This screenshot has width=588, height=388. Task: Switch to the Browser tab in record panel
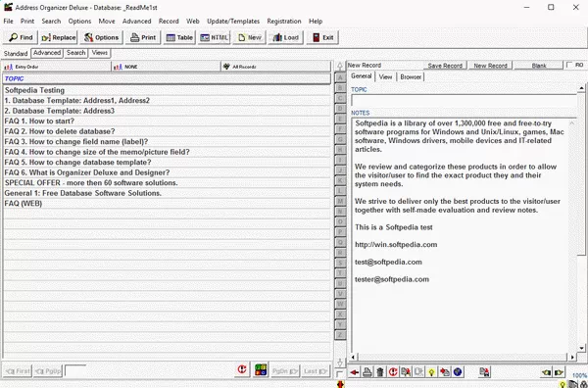click(411, 76)
